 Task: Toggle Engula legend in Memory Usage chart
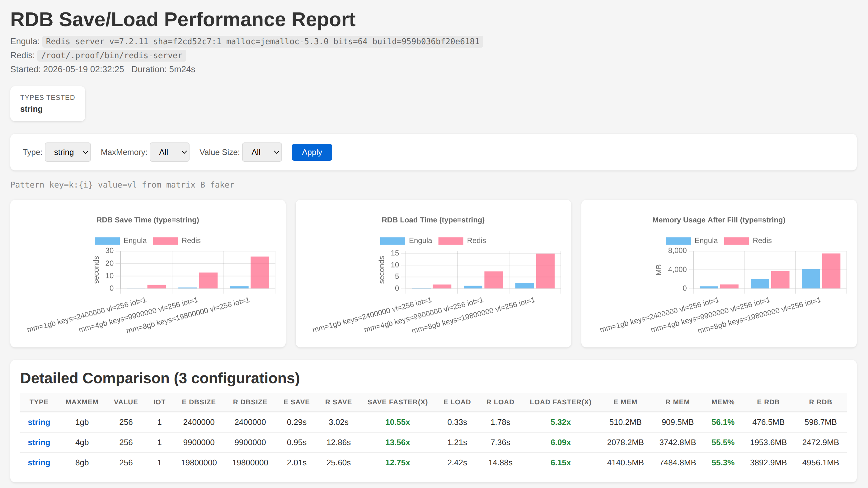tap(692, 240)
